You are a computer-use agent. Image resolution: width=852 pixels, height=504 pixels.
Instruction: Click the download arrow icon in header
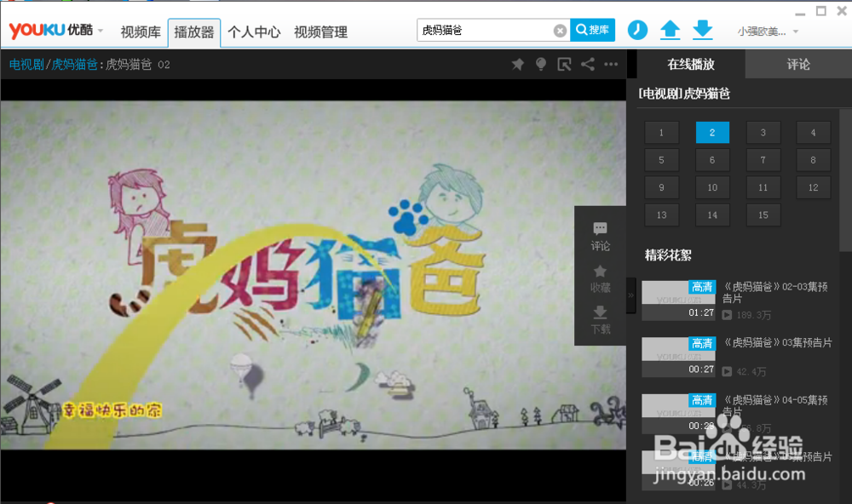coord(703,30)
